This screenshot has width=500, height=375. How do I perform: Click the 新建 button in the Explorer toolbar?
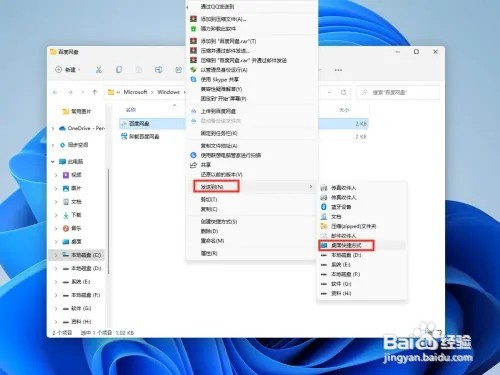click(x=67, y=70)
